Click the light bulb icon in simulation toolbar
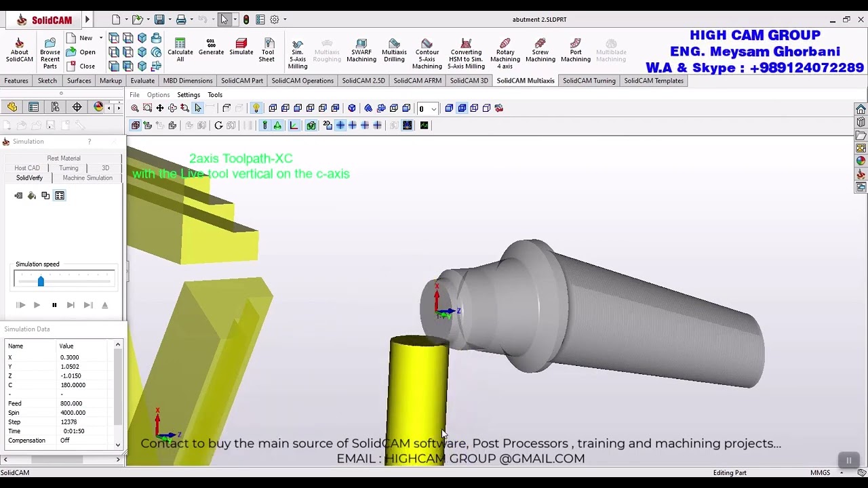Screen dimensions: 868x488 (x=256, y=108)
